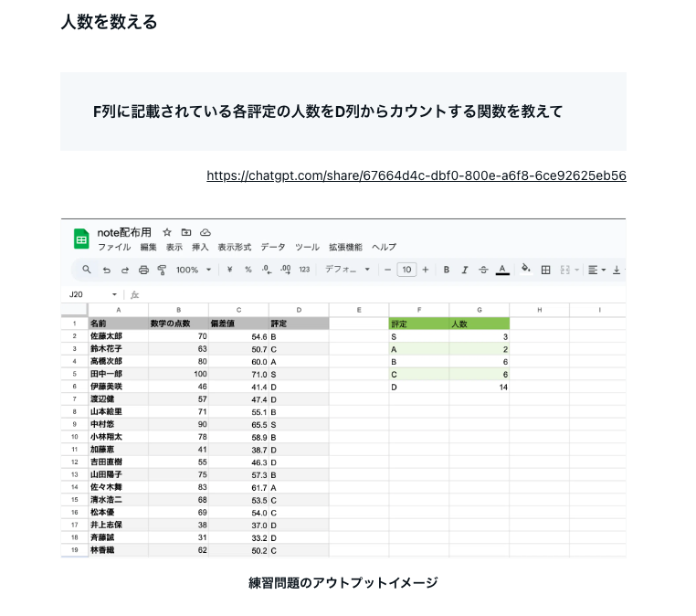696x616 pixels.
Task: Click the redo arrow icon
Action: click(x=125, y=270)
